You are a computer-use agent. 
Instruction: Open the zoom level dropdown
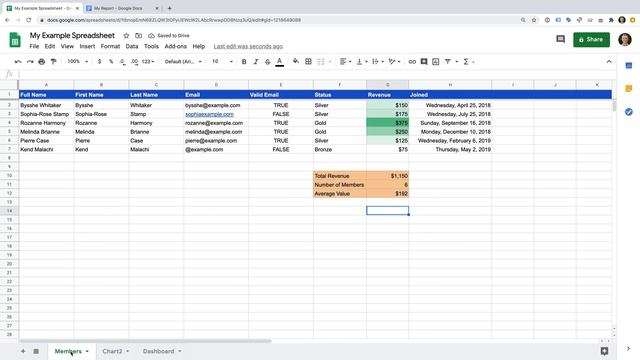point(78,62)
